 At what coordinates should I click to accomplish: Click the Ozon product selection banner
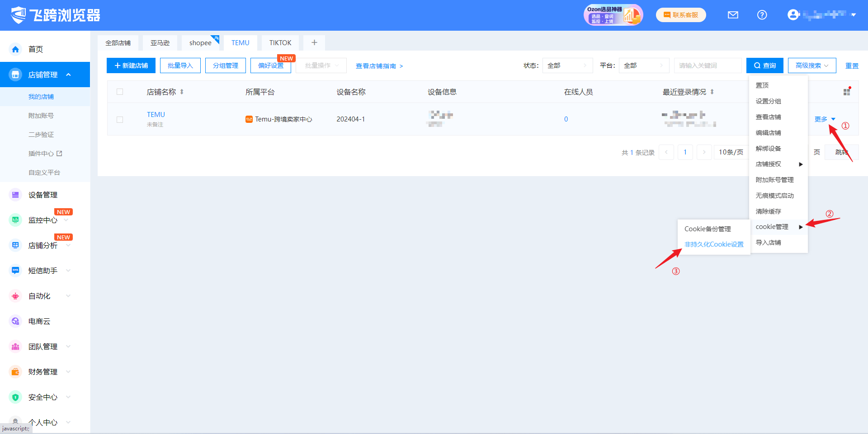[x=613, y=15]
